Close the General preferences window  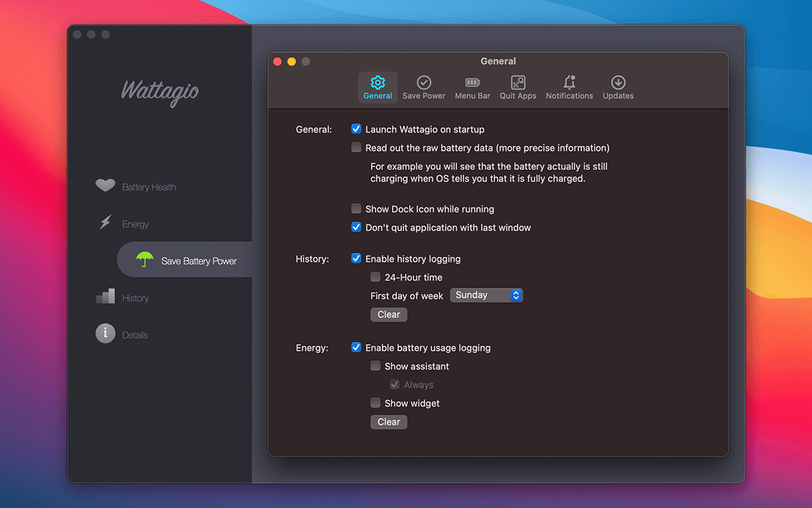pos(277,62)
